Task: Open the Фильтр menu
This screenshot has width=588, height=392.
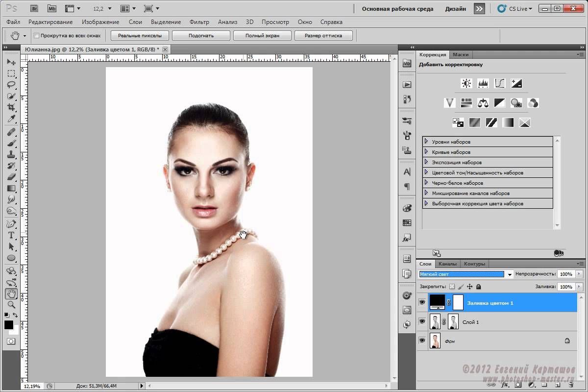Action: click(199, 22)
